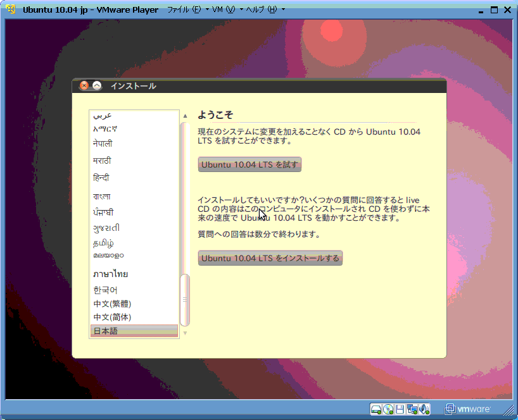The image size is (518, 420).
Task: Open the ヘルプ(H) menu
Action: pos(262,9)
